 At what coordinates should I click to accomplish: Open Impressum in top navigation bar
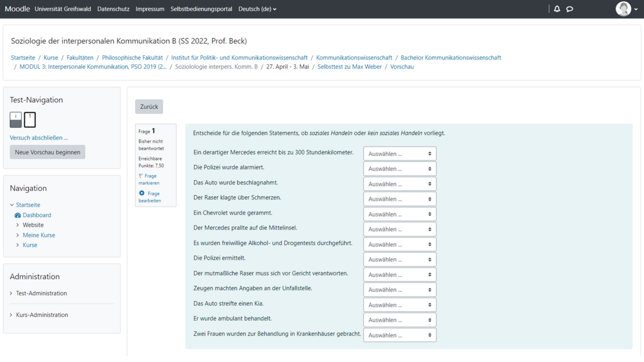pyautogui.click(x=150, y=9)
